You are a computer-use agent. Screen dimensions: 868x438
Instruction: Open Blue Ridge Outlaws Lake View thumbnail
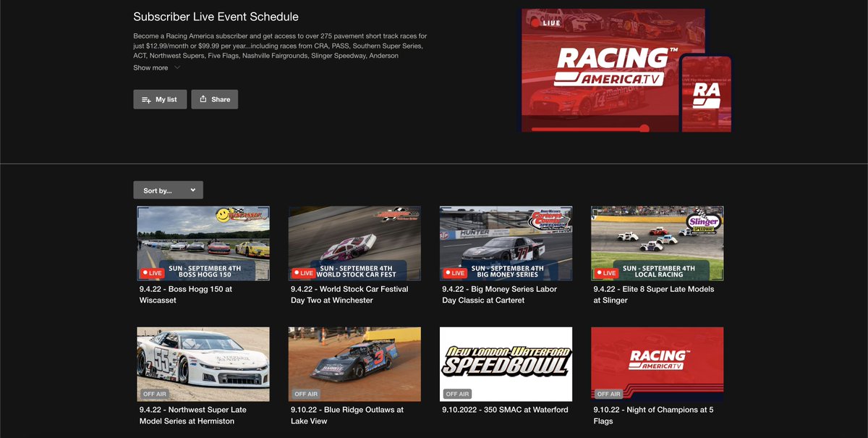point(354,364)
